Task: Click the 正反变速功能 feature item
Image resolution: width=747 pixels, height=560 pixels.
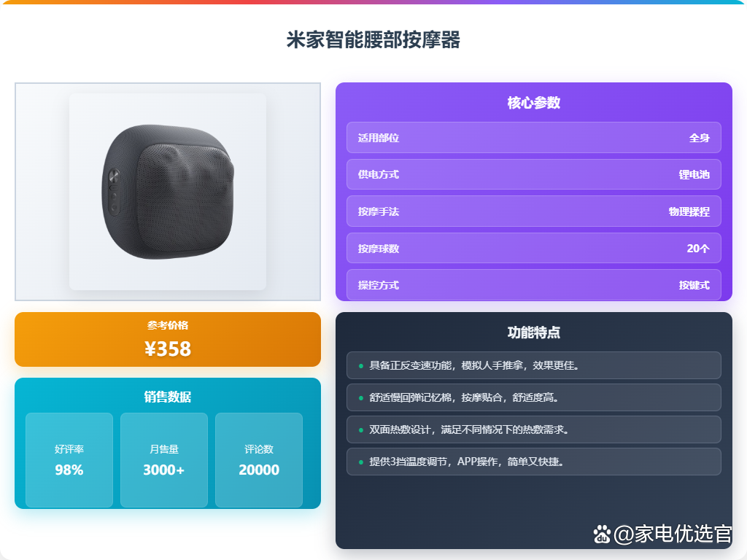Action: pos(533,365)
